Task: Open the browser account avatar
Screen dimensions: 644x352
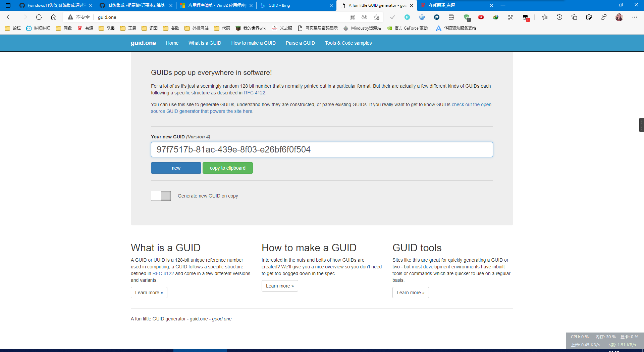Action: click(x=620, y=17)
